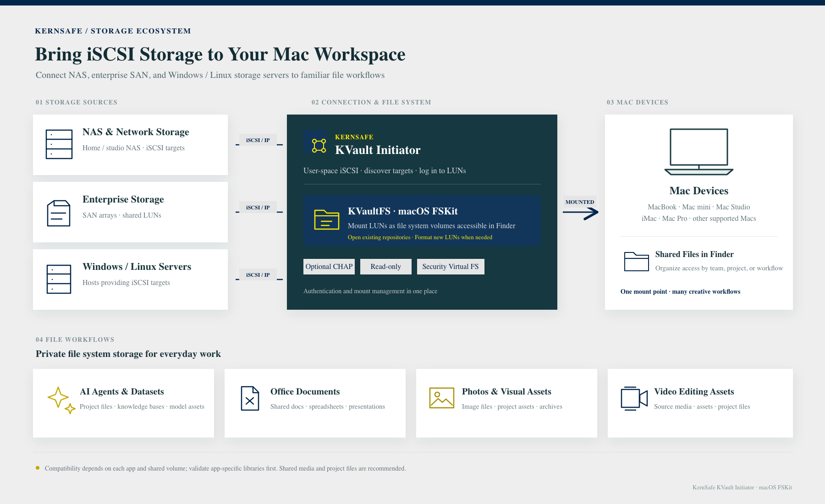Image resolution: width=825 pixels, height=504 pixels.
Task: Click the Office Documents file icon
Action: click(250, 398)
